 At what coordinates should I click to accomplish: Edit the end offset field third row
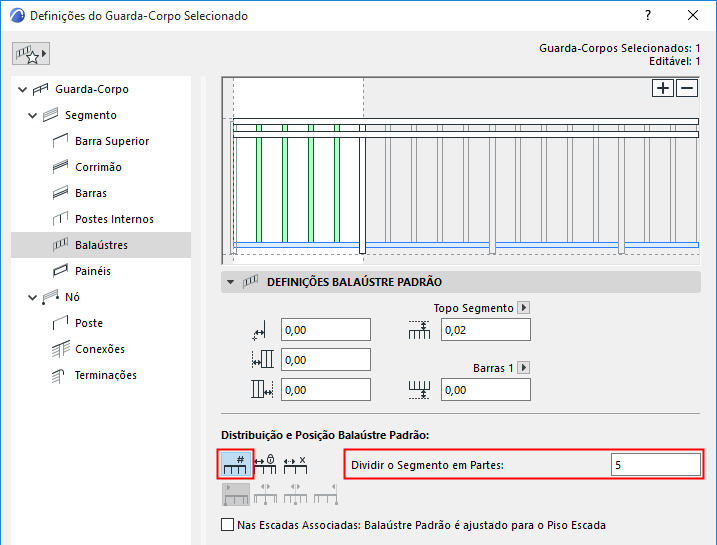point(326,390)
